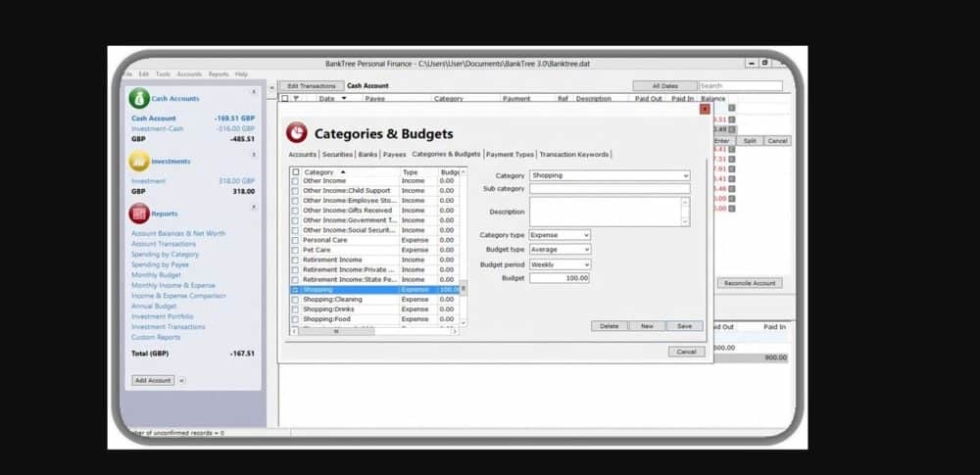
Task: Tick the checkbox for Pet Care category
Action: 295,250
